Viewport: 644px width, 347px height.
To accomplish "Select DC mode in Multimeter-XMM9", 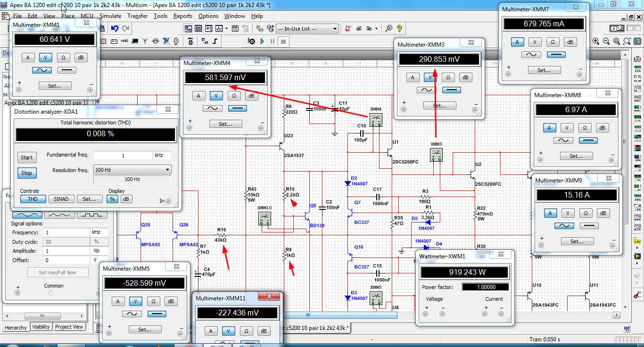I will (588, 226).
